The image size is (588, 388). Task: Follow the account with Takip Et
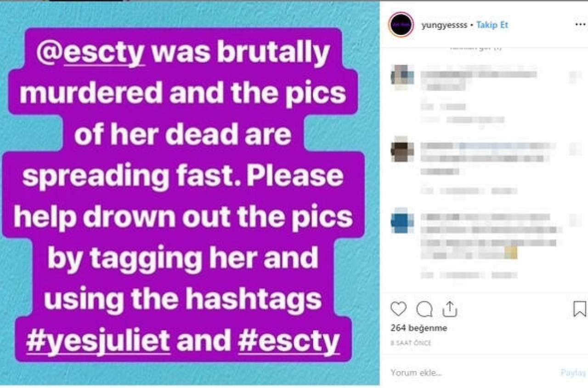click(x=492, y=25)
